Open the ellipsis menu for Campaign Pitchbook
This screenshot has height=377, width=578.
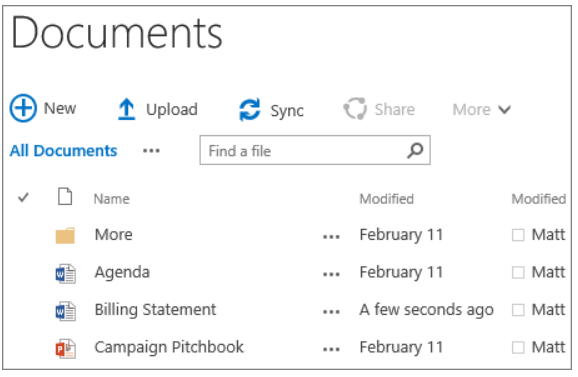point(331,349)
